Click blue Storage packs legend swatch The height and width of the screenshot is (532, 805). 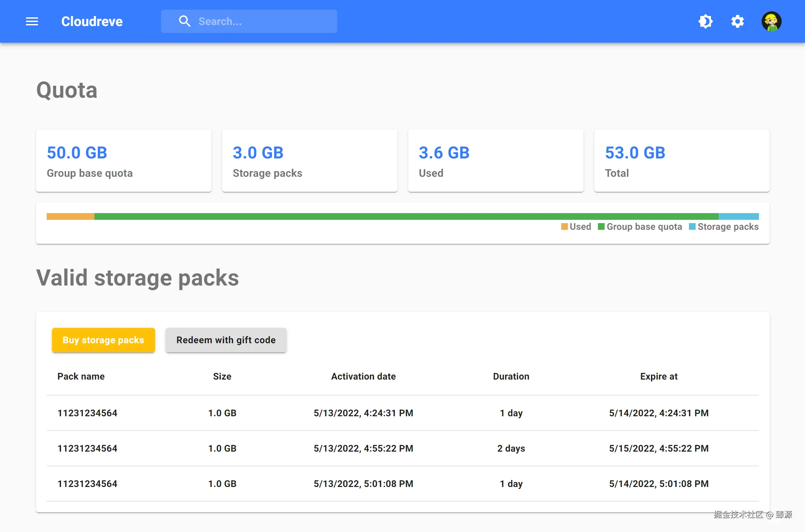coord(692,227)
